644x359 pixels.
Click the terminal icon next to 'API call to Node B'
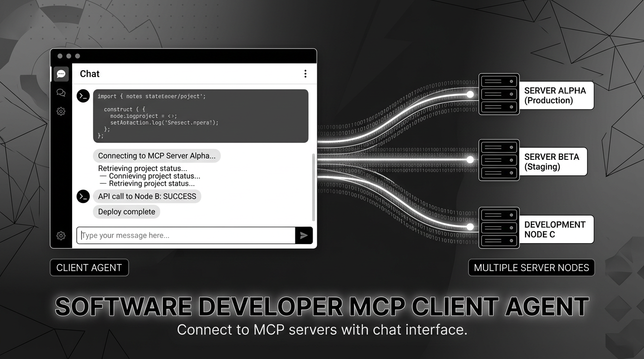click(x=83, y=196)
